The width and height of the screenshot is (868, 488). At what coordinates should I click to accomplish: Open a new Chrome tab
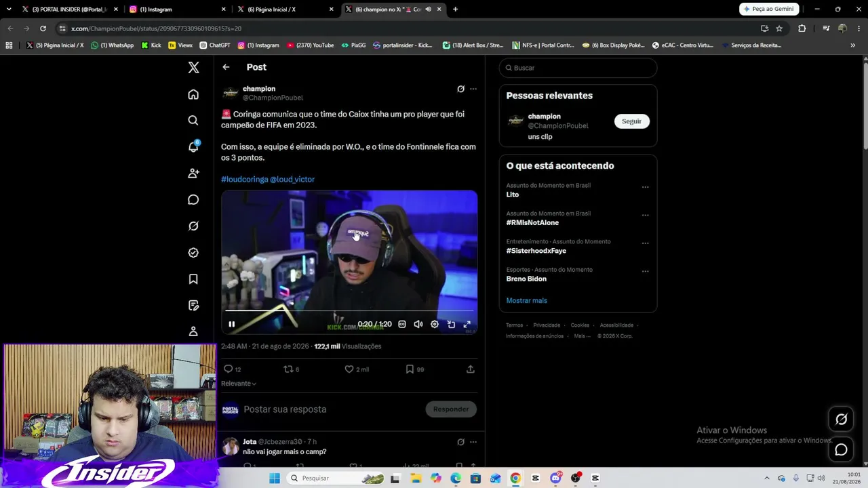455,9
